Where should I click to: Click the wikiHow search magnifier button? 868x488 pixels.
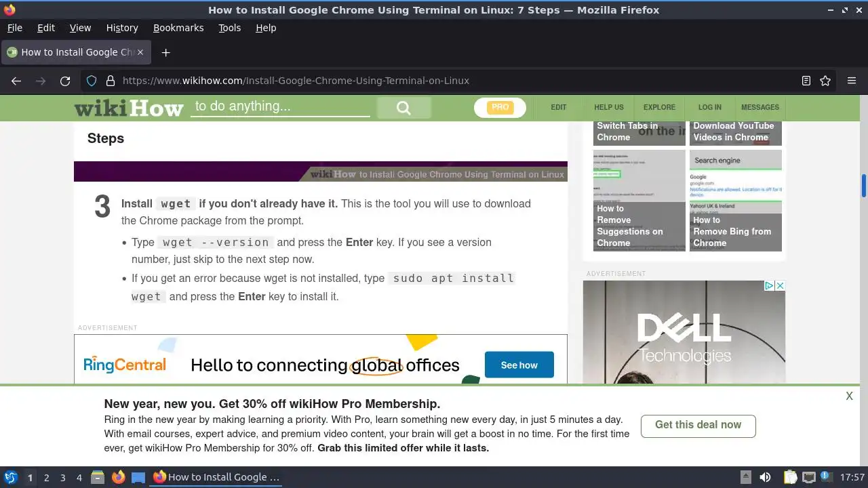(403, 108)
